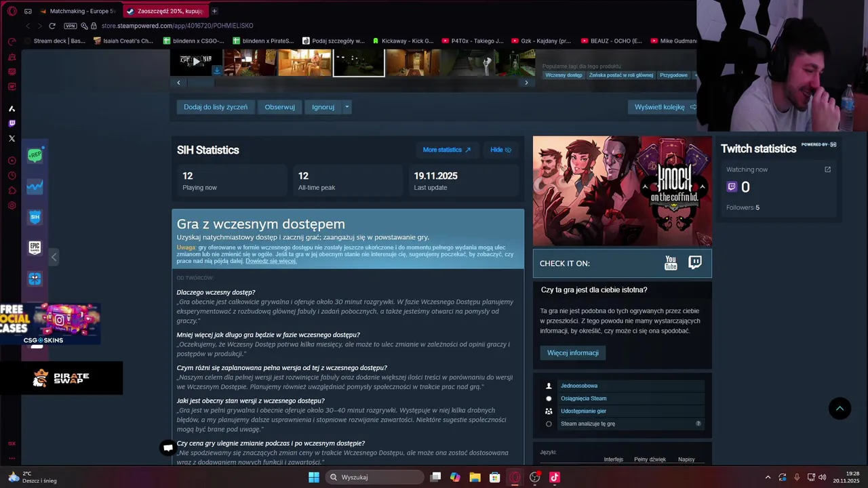The height and width of the screenshot is (488, 868).
Task: Hide the SIH Statistics panel
Action: pyautogui.click(x=500, y=150)
